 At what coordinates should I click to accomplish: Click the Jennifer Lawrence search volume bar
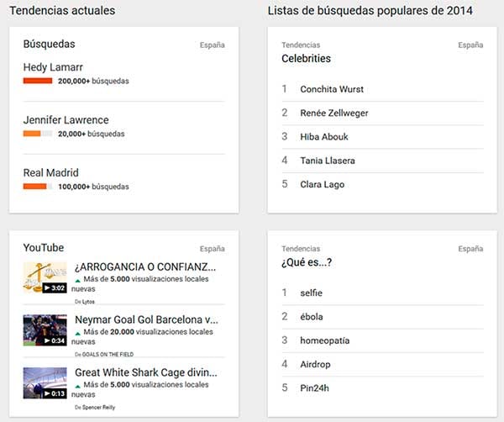pyautogui.click(x=38, y=134)
